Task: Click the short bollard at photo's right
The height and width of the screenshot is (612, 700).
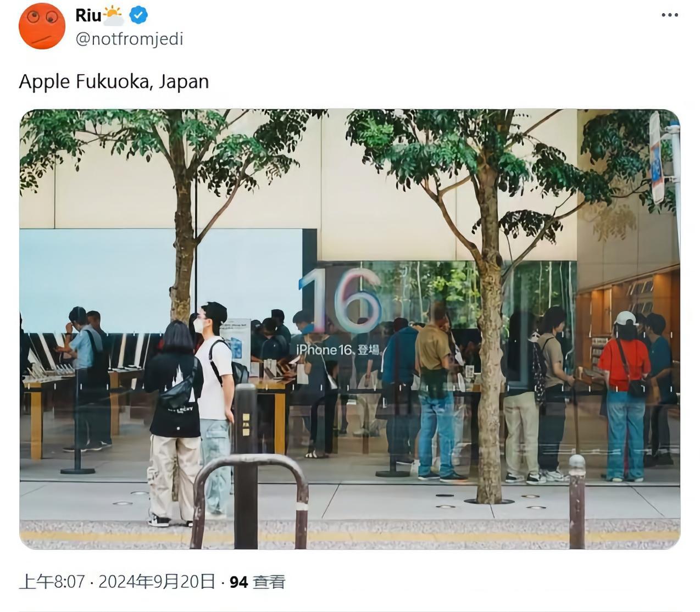Action: pyautogui.click(x=576, y=501)
